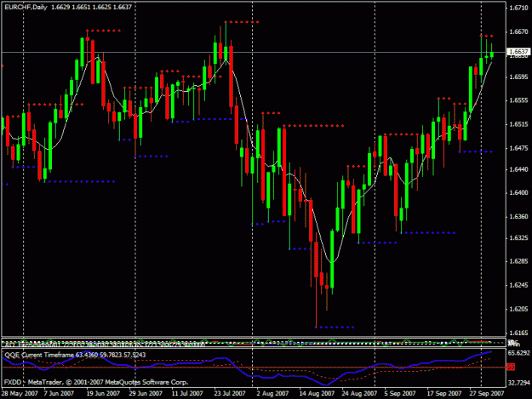Click the 14 Aug 2007 date label
The width and height of the screenshot is (532, 399).
pos(317,394)
